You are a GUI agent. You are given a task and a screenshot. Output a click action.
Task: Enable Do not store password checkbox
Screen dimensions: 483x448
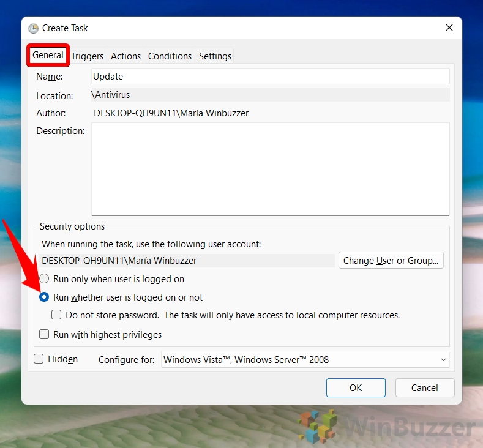click(x=56, y=315)
